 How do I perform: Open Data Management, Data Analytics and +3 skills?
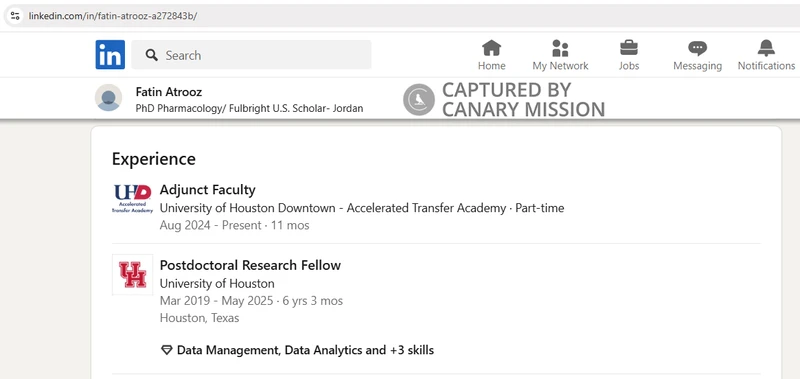305,350
